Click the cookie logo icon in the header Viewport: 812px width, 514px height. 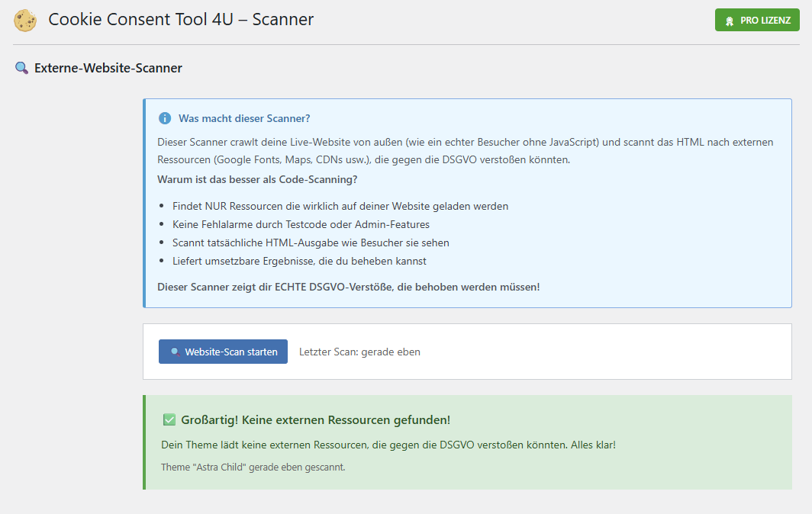coord(25,20)
